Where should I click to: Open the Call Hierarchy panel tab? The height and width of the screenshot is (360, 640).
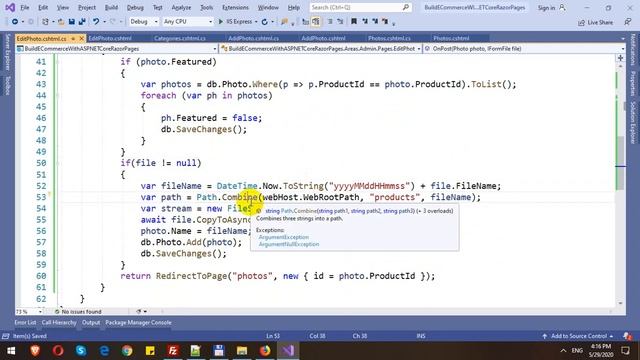point(59,322)
